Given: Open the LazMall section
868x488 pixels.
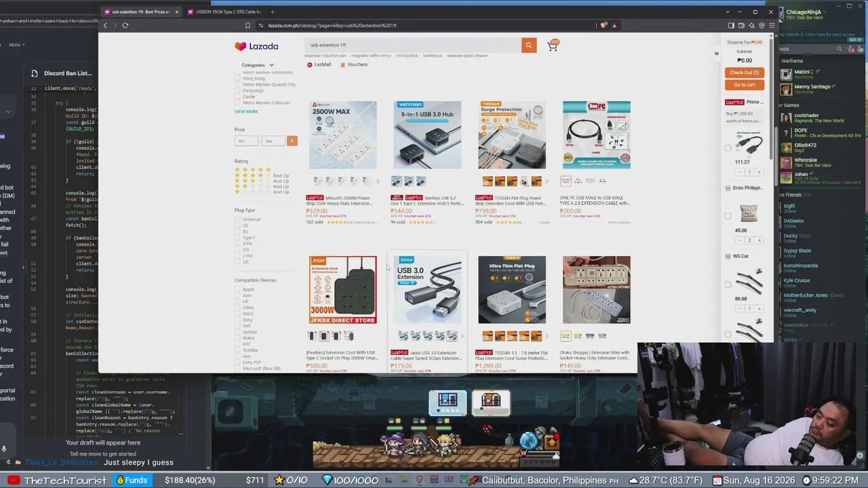Looking at the screenshot, I should 319,64.
